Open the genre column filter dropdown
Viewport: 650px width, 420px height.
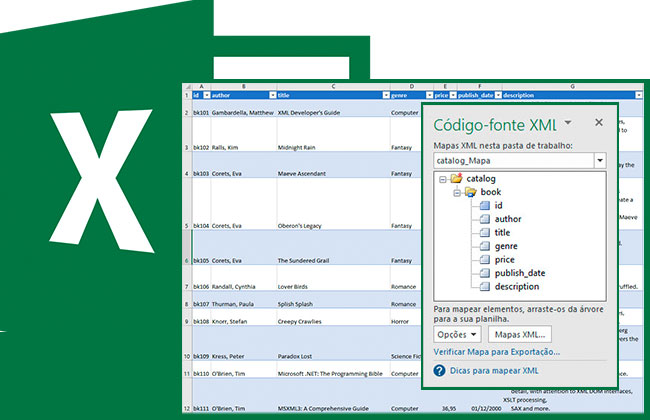tap(429, 95)
